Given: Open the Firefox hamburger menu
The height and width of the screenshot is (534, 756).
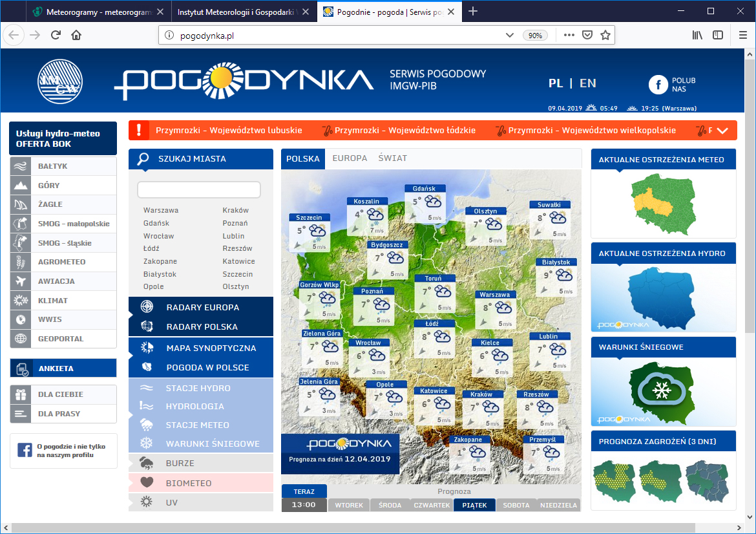Looking at the screenshot, I should pyautogui.click(x=743, y=36).
